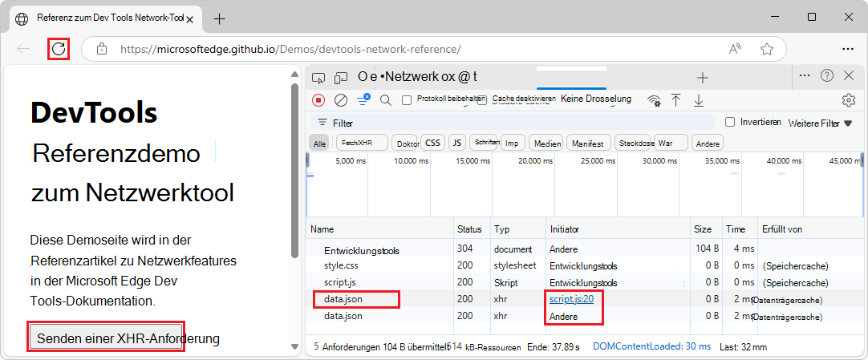This screenshot has height=360, width=868.
Task: Select data.json request with initiator Andere
Action: (x=343, y=316)
